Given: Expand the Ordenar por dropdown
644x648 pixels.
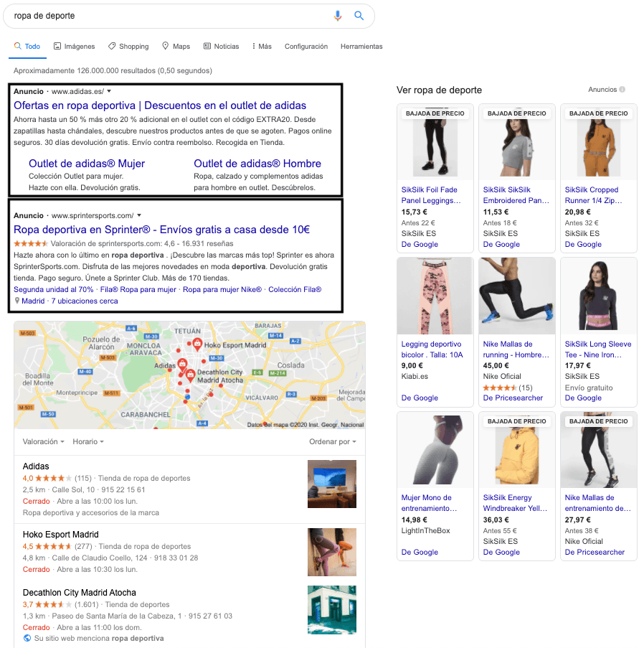Looking at the screenshot, I should point(332,441).
